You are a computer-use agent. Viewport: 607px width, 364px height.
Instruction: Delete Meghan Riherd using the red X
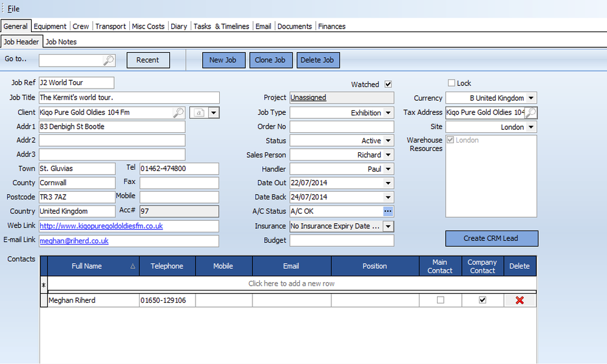(520, 300)
